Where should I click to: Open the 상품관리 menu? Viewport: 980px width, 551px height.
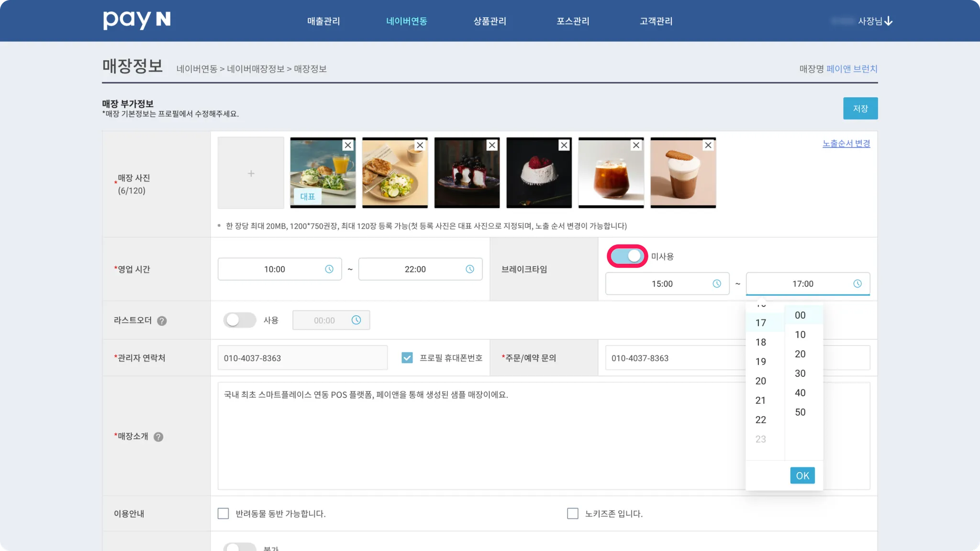click(490, 21)
